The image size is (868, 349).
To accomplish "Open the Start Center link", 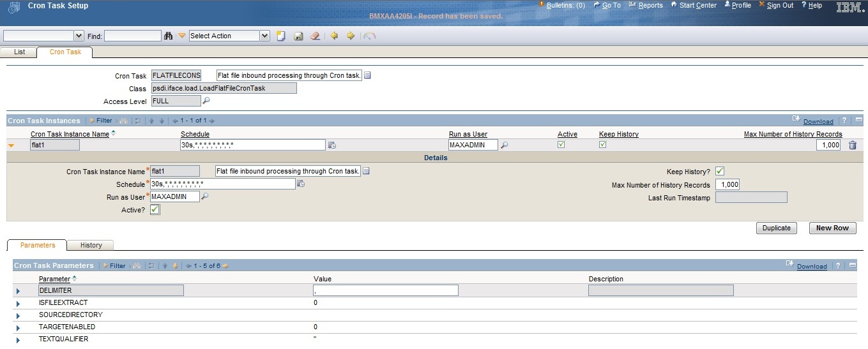I will pyautogui.click(x=693, y=5).
